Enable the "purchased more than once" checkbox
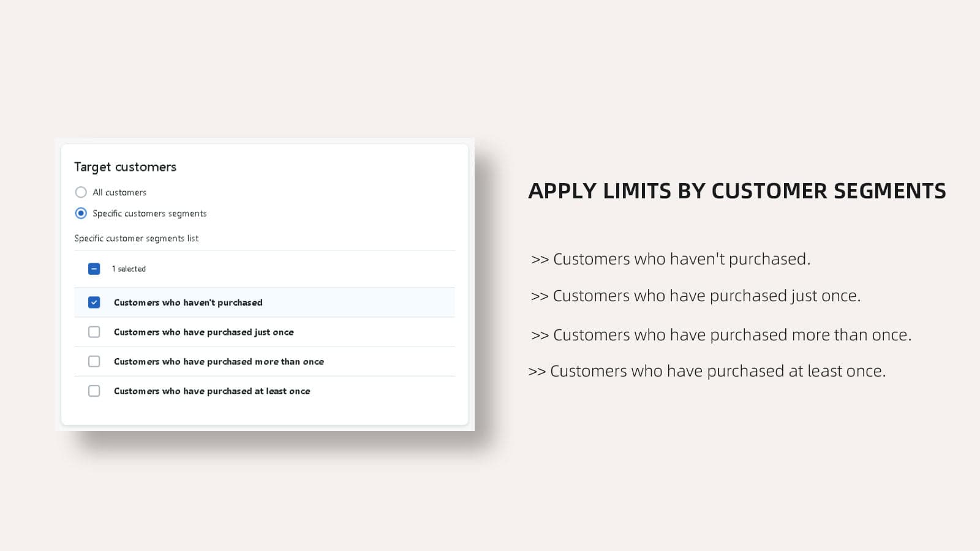980x551 pixels. [x=94, y=361]
